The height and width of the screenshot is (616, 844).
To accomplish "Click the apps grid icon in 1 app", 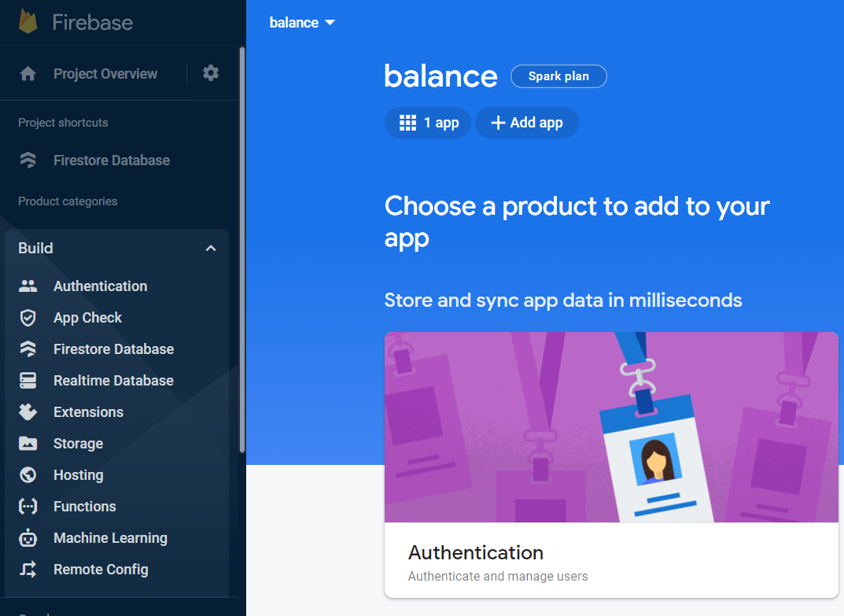I will [x=407, y=123].
